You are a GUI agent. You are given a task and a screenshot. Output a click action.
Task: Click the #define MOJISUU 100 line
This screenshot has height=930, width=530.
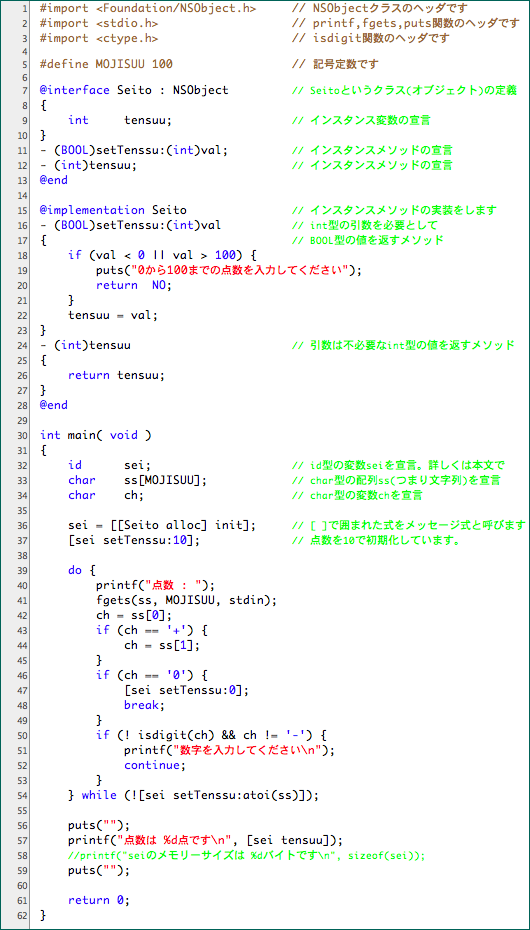[x=106, y=64]
